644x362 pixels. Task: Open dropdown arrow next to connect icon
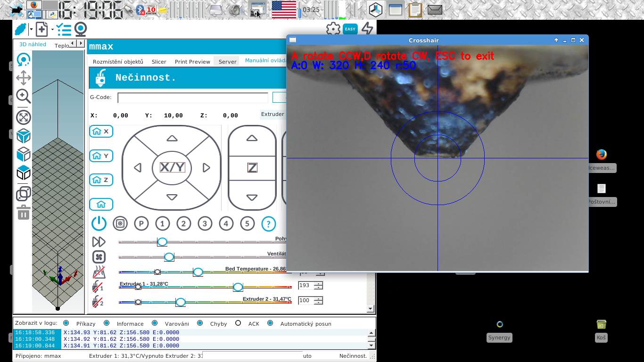(x=31, y=29)
